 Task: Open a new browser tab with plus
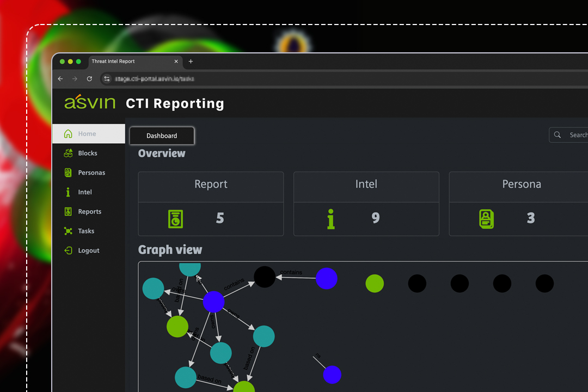coord(191,62)
